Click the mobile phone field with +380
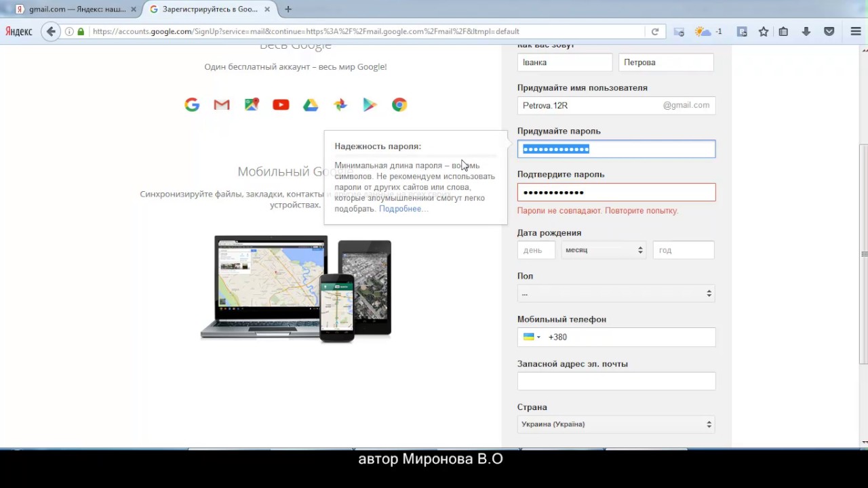The image size is (868, 488). coord(616,337)
